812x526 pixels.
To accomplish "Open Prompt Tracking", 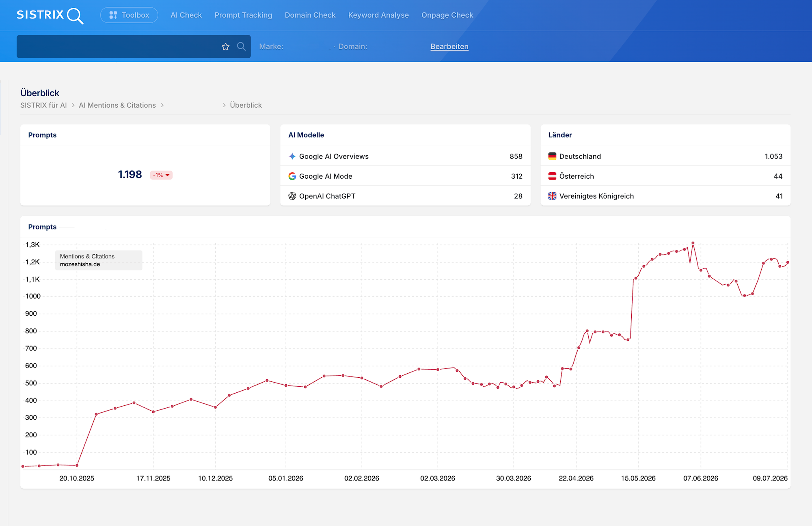I will [243, 15].
